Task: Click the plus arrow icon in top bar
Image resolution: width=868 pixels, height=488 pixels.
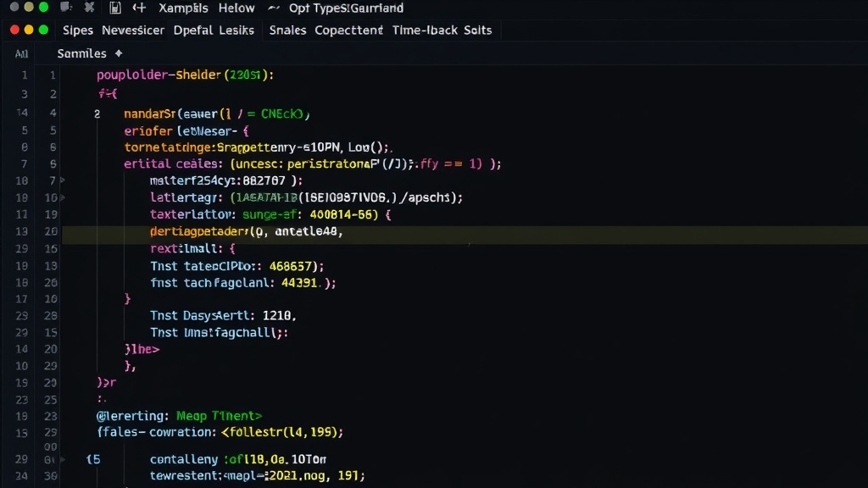Action: coord(140,8)
